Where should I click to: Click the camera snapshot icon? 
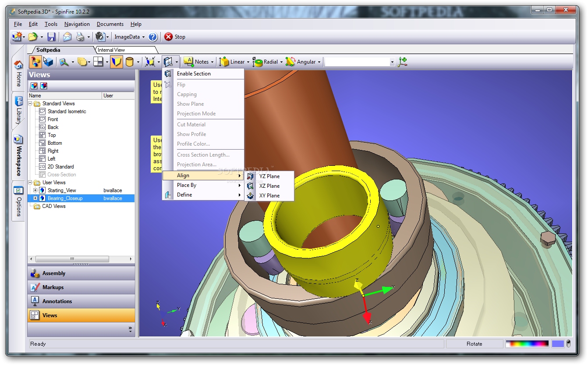tap(100, 37)
